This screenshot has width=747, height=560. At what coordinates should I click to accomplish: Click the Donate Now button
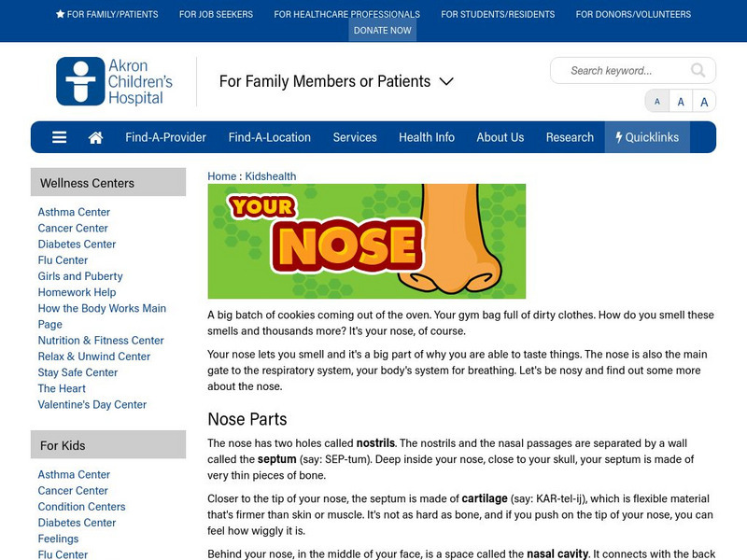[x=383, y=30]
